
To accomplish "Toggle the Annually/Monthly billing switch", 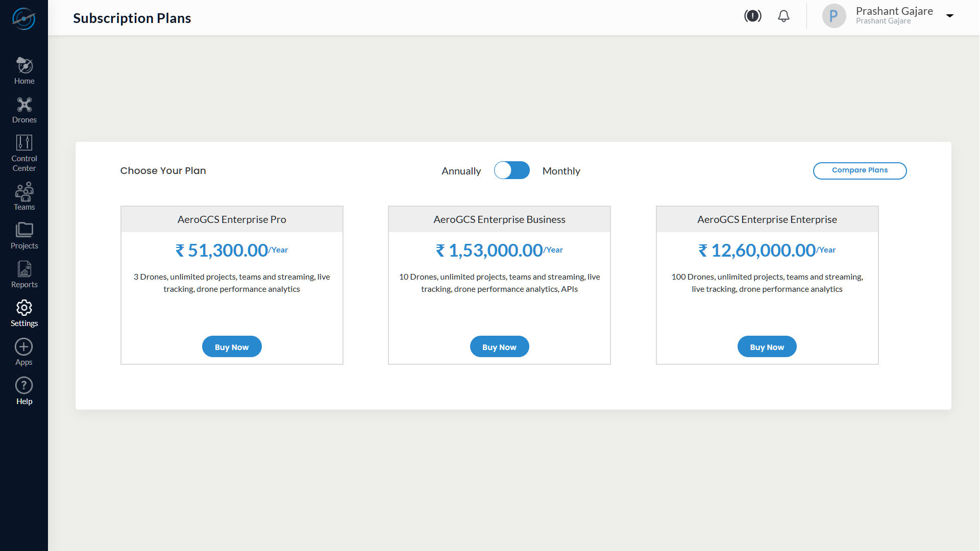I will point(512,170).
